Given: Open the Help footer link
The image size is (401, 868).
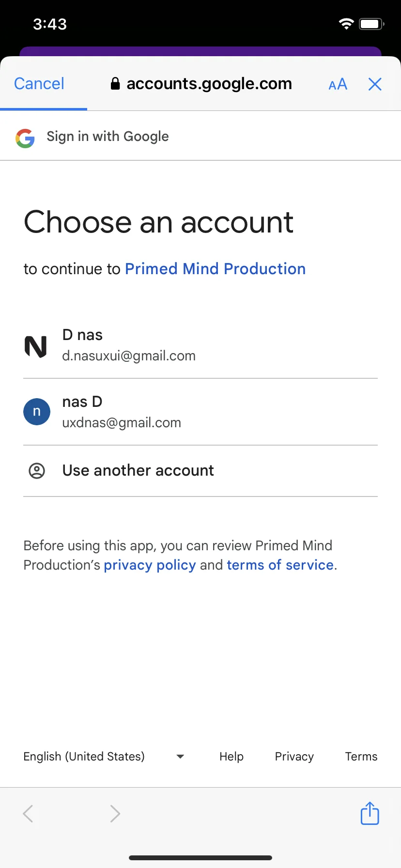Looking at the screenshot, I should 231,757.
